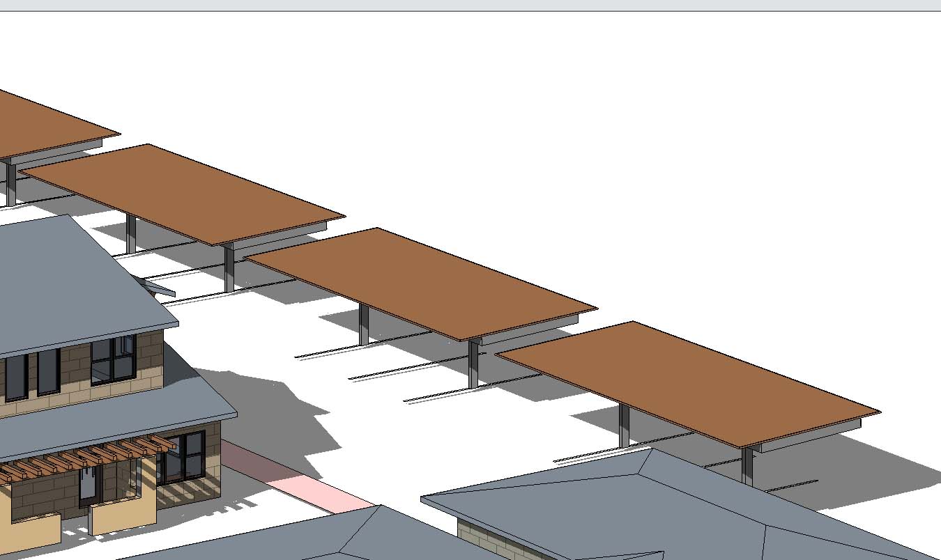Select the leftmost fully visible carport canopy roof
The image size is (941, 560).
(183, 194)
